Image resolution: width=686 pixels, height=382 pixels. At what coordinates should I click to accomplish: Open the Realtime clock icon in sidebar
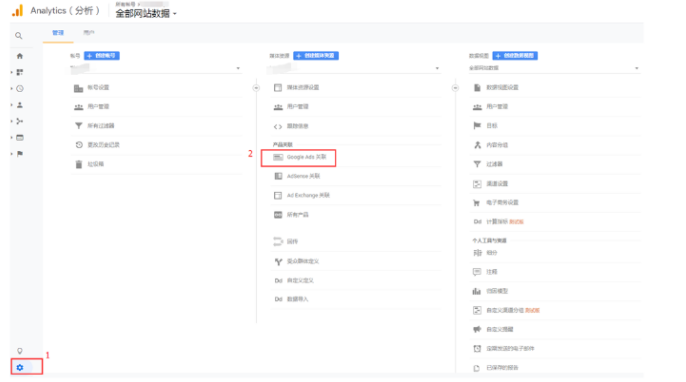[x=20, y=88]
